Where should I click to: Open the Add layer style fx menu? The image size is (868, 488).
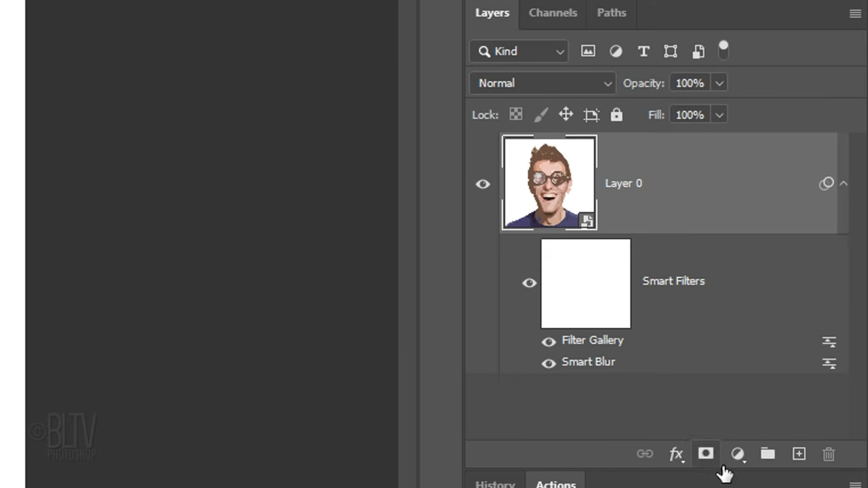[676, 454]
